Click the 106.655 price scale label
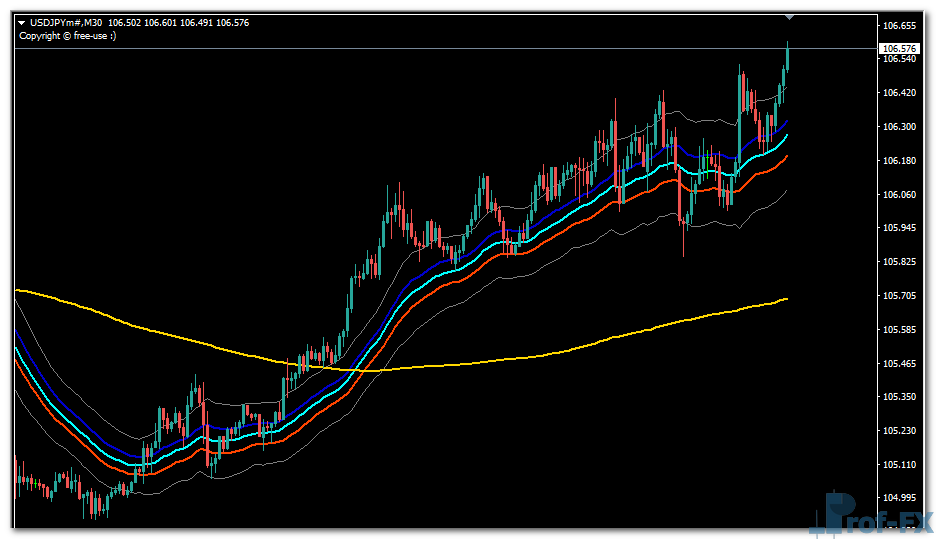This screenshot has height=539, width=936. (900, 25)
